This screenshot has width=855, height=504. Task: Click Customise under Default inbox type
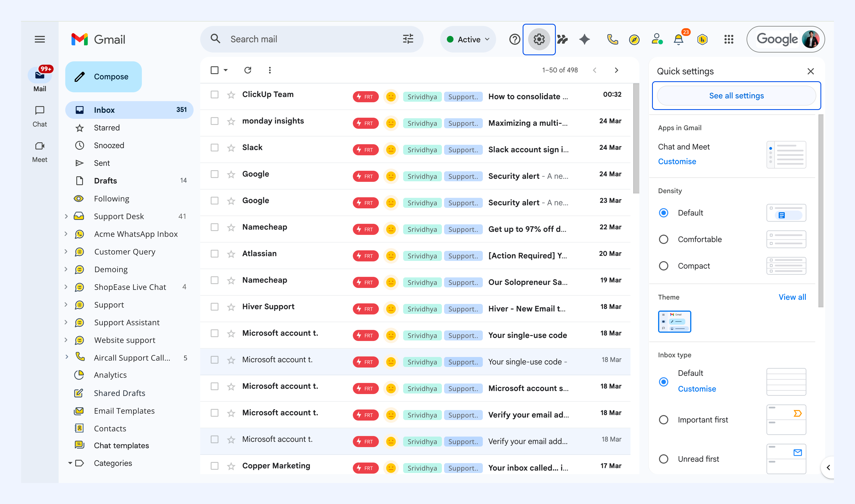697,389
